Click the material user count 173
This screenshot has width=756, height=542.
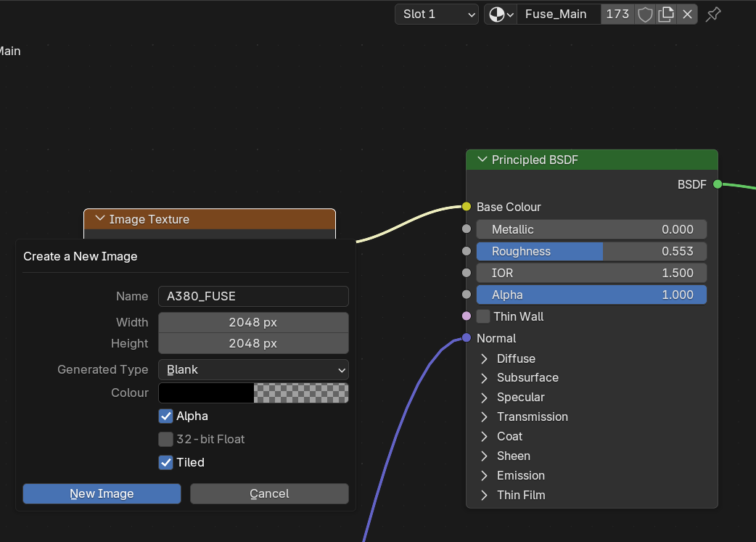617,15
